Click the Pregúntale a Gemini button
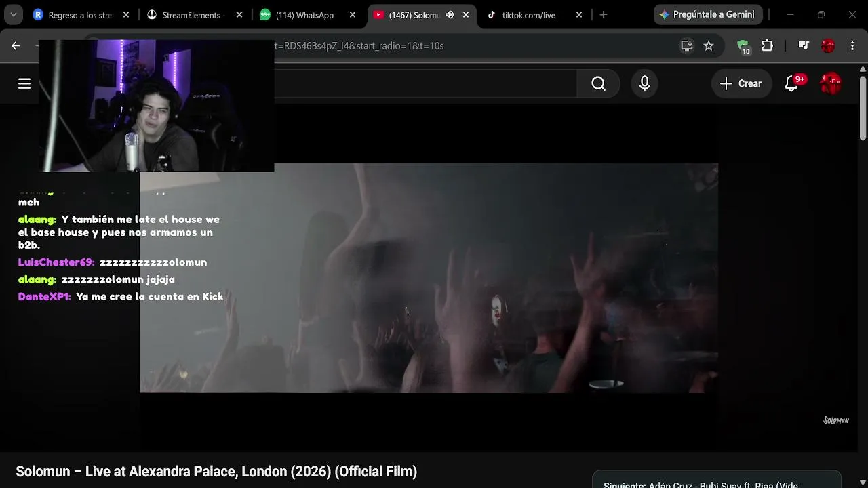 708,14
